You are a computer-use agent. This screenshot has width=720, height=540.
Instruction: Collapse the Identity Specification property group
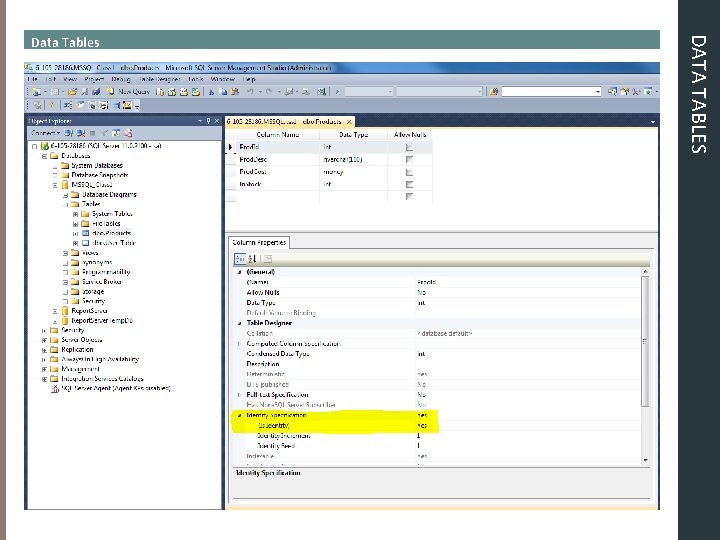click(239, 416)
